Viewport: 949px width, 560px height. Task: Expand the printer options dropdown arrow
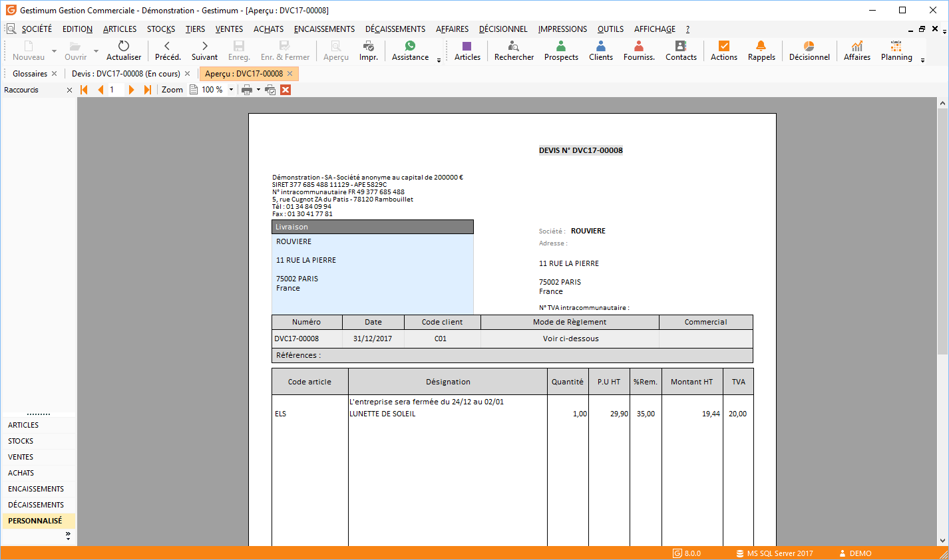pos(258,90)
